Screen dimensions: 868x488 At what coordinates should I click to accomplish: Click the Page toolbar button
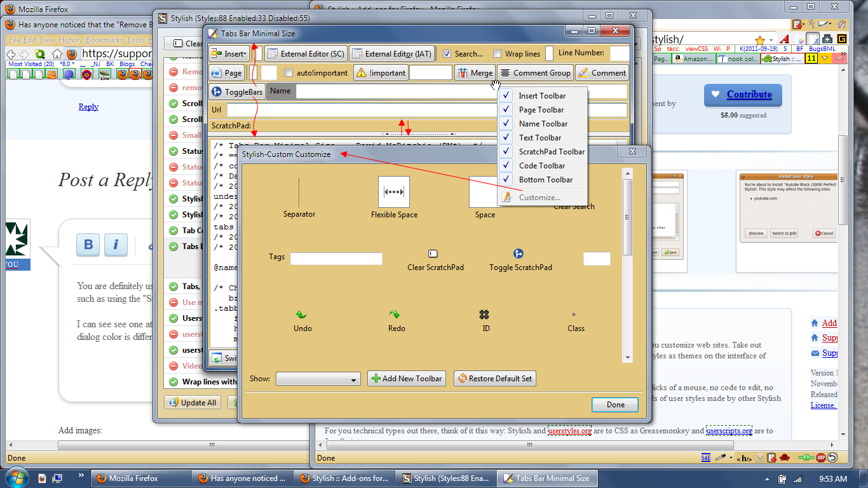pyautogui.click(x=226, y=73)
